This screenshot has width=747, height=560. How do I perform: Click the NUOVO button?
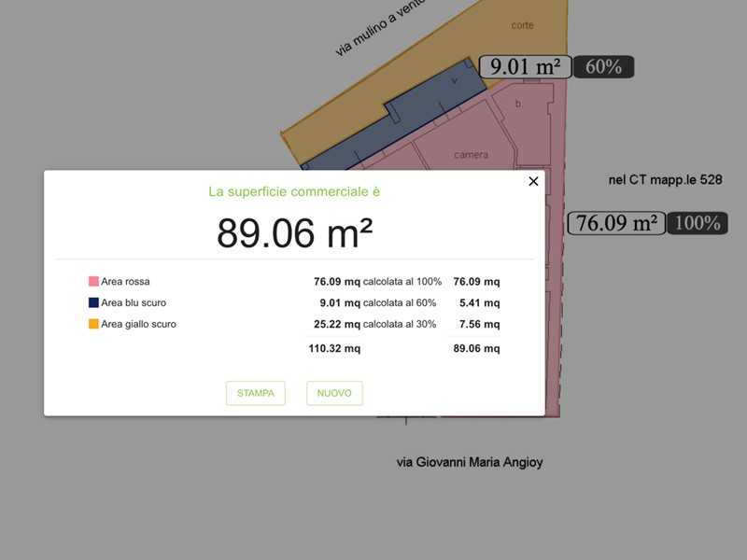point(334,393)
